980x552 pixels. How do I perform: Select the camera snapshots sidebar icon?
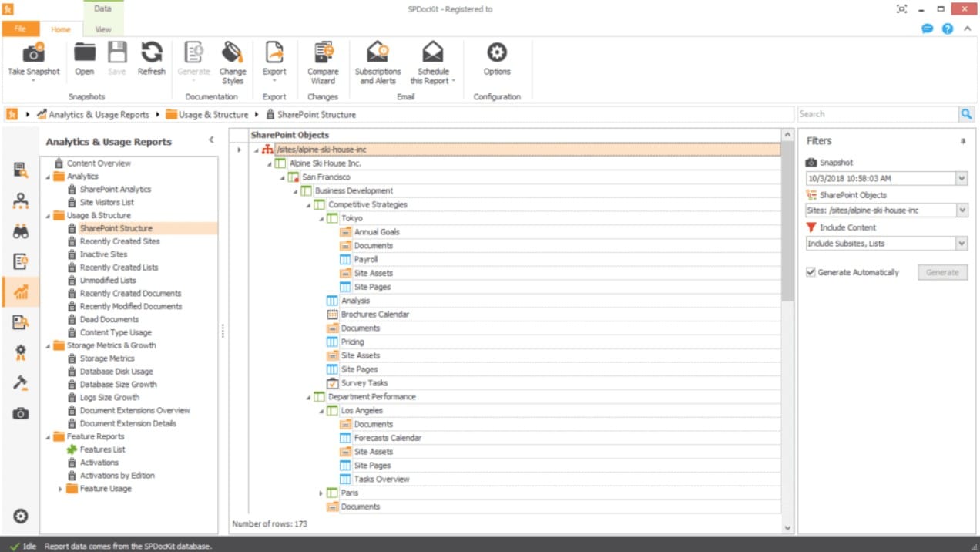coord(21,413)
